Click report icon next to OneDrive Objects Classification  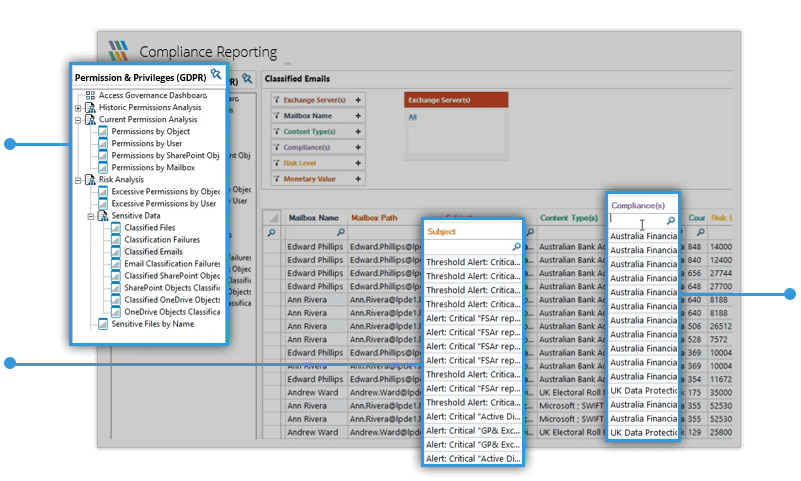click(x=116, y=312)
